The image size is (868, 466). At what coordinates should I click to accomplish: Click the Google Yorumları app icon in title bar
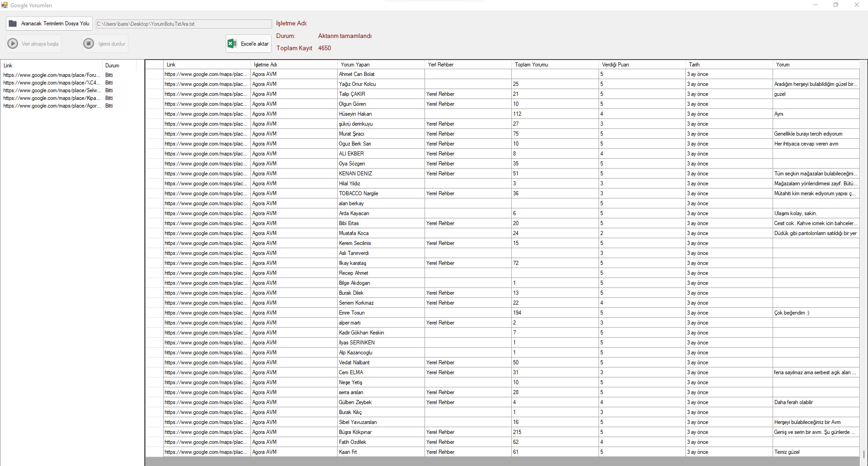tap(4, 5)
